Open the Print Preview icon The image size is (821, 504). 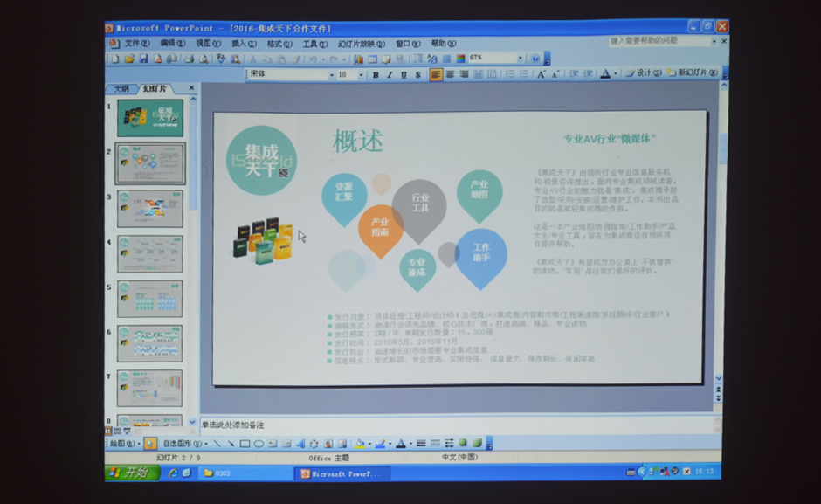203,59
